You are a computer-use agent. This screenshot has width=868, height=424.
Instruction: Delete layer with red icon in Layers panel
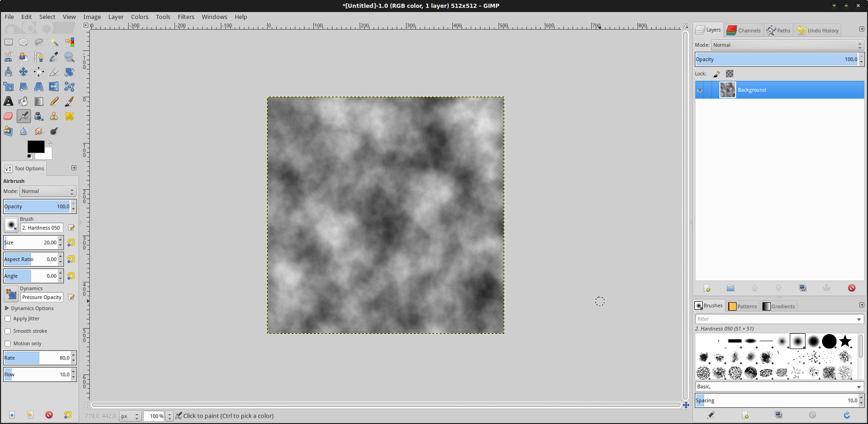pos(851,288)
